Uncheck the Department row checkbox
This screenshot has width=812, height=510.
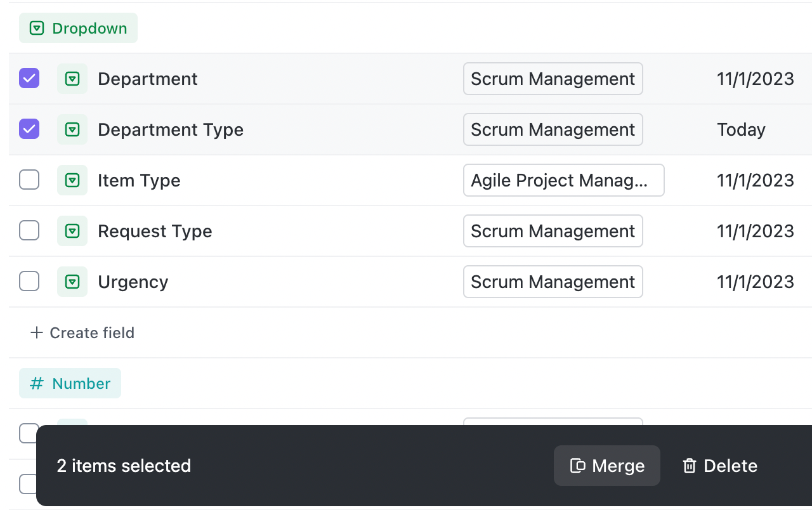tap(29, 79)
